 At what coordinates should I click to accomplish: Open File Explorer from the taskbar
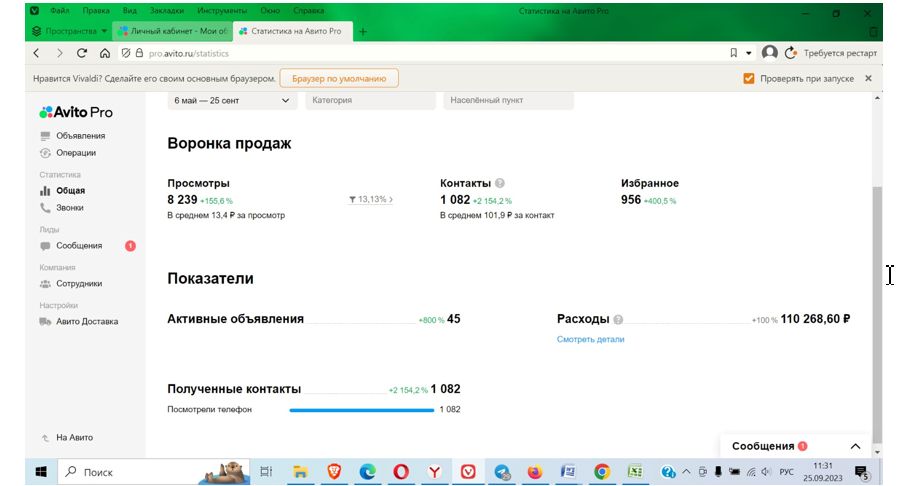tap(300, 472)
